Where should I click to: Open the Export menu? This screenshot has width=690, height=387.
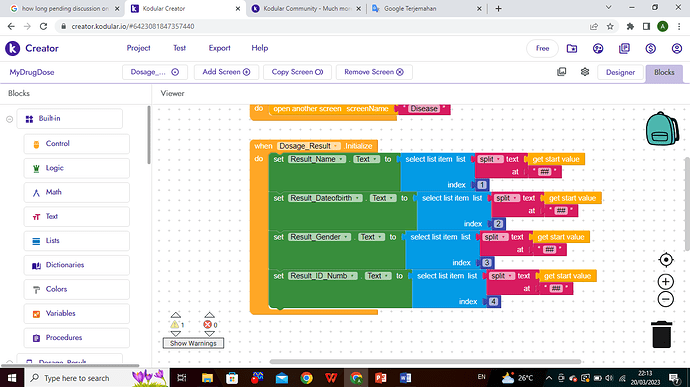click(219, 48)
